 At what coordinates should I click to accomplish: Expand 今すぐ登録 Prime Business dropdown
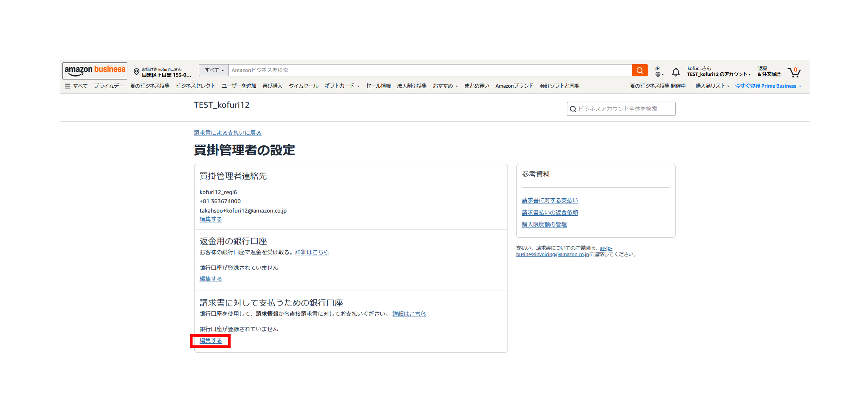point(768,86)
